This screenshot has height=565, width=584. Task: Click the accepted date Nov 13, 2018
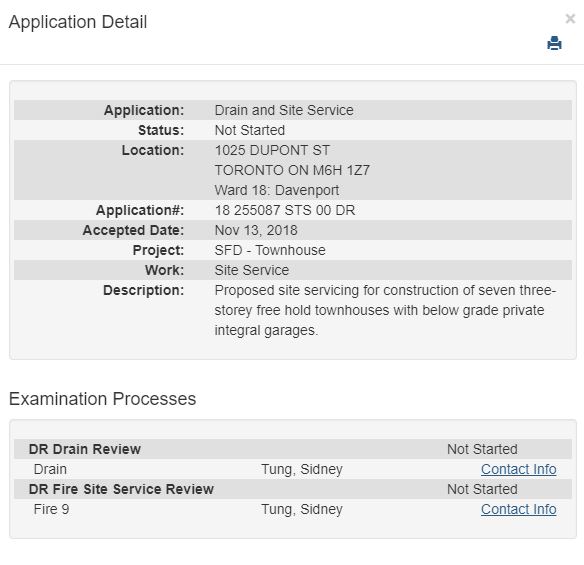pyautogui.click(x=256, y=230)
